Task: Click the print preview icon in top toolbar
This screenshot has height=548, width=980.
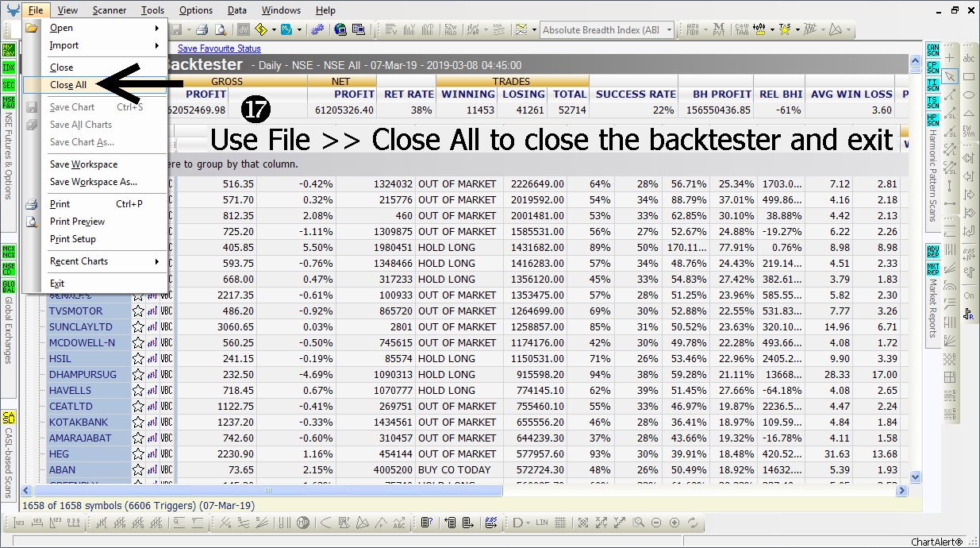Action: click(220, 30)
